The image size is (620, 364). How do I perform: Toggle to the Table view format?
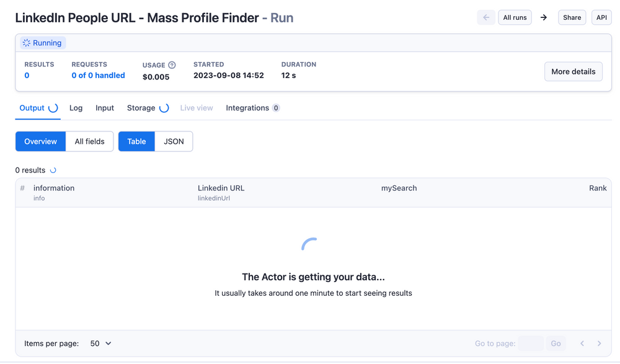136,141
